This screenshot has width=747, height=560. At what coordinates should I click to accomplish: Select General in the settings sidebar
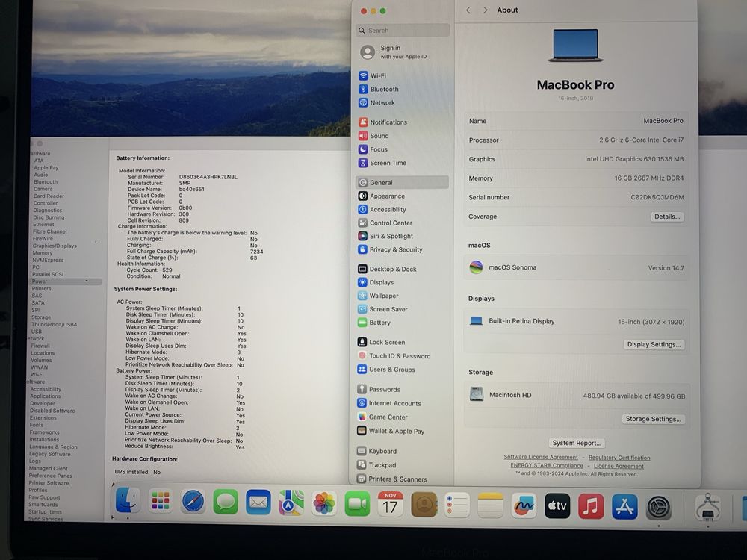click(x=402, y=182)
